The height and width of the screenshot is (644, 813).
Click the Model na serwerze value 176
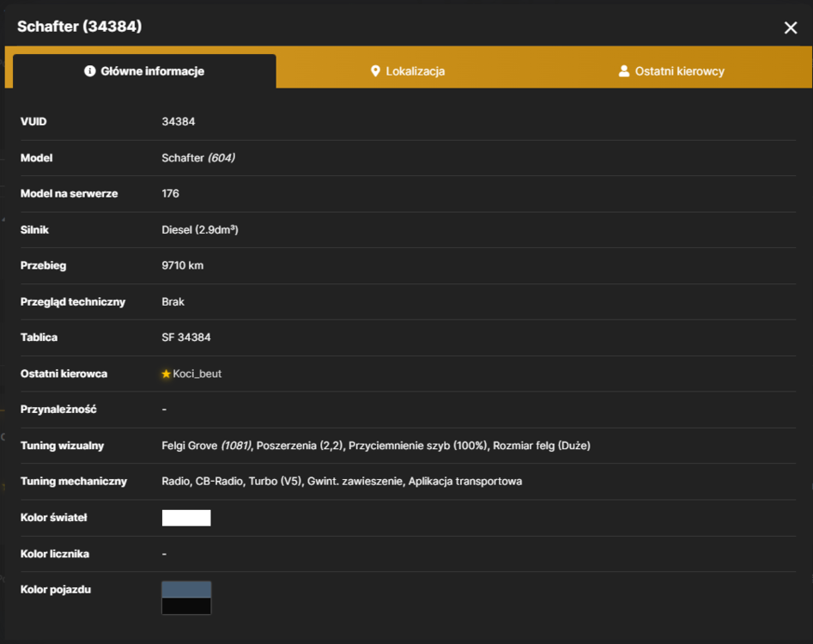(x=170, y=193)
